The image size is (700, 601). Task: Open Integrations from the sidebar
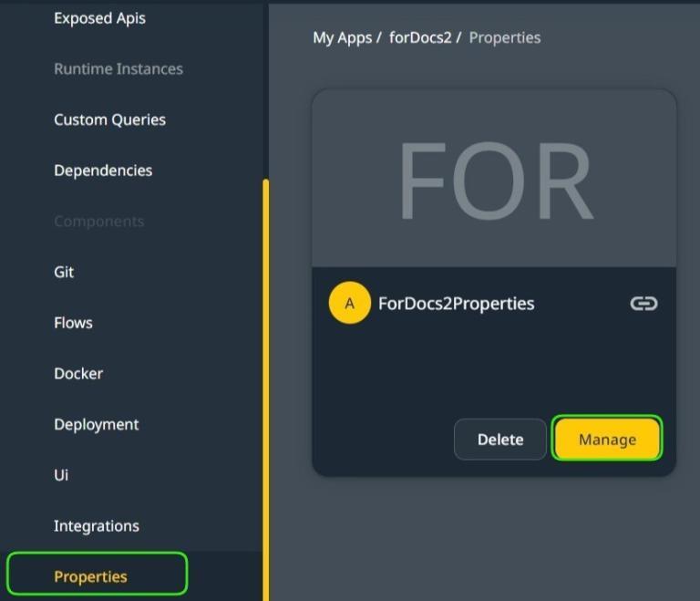pyautogui.click(x=96, y=526)
